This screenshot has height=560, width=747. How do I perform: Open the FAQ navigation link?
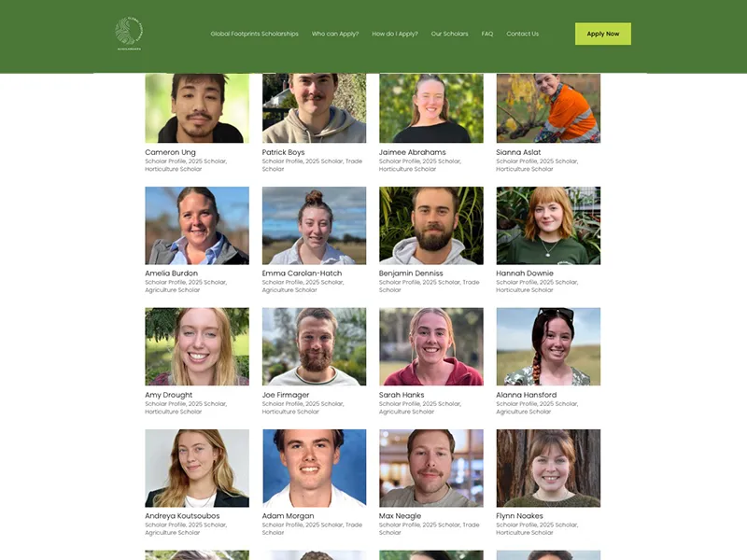coord(486,34)
